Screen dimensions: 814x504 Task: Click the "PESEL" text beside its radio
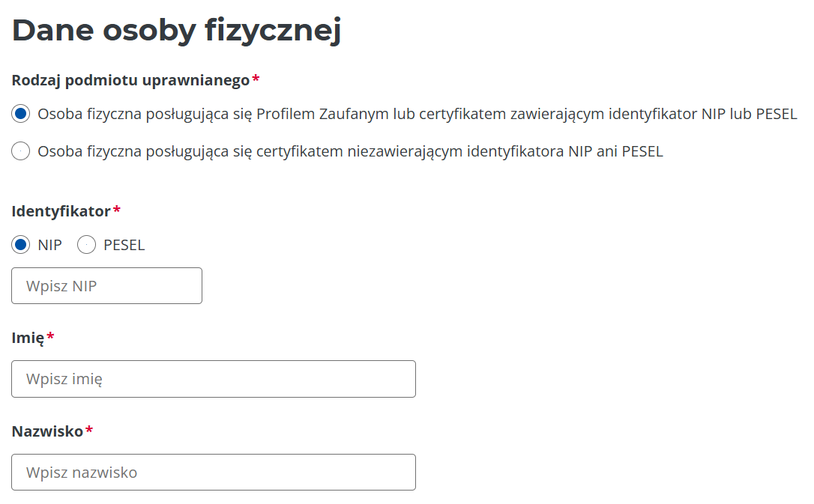coord(124,245)
